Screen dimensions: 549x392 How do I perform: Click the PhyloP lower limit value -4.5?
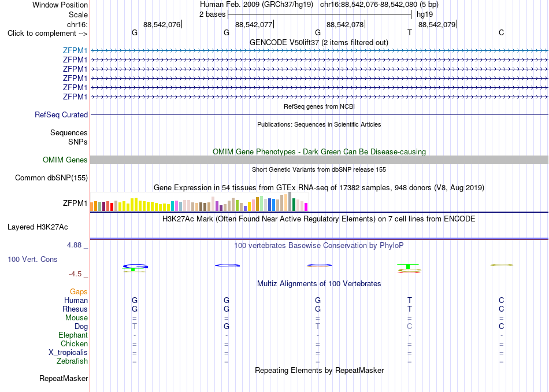point(75,274)
